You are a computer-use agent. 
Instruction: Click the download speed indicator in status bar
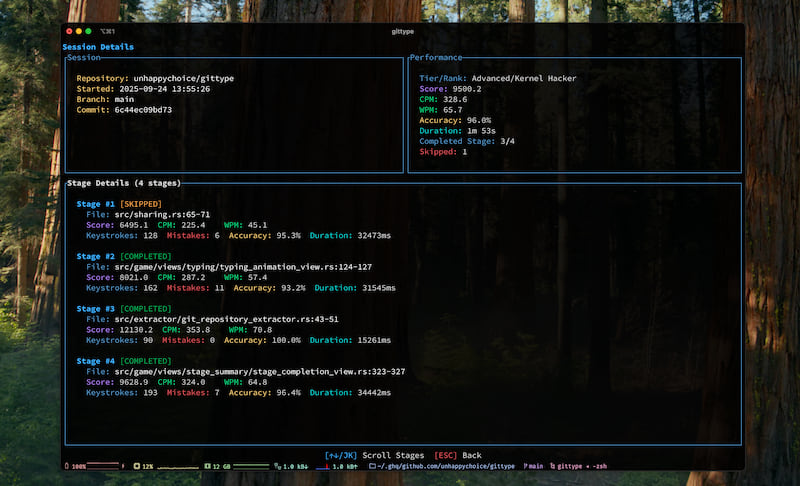point(293,466)
